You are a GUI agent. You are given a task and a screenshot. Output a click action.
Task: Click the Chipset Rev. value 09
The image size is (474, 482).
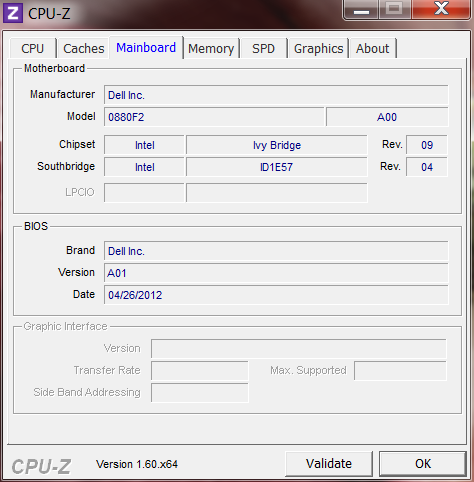[427, 145]
